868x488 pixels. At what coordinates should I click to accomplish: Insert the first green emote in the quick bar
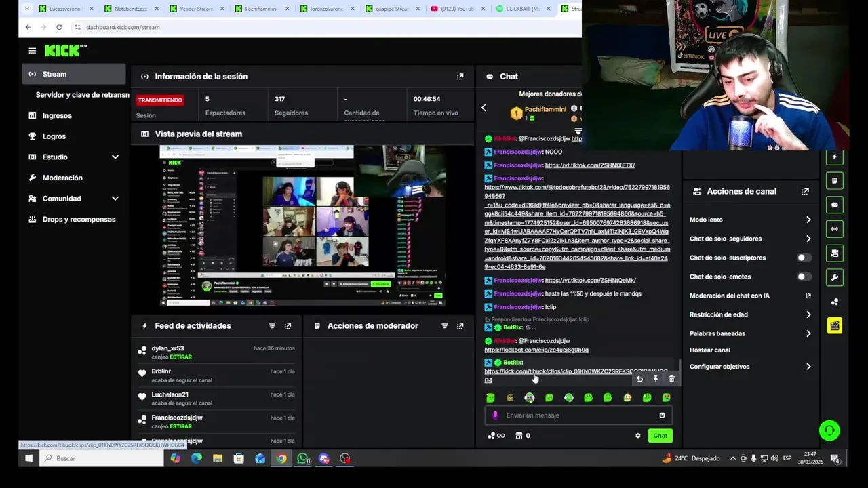pyautogui.click(x=490, y=398)
